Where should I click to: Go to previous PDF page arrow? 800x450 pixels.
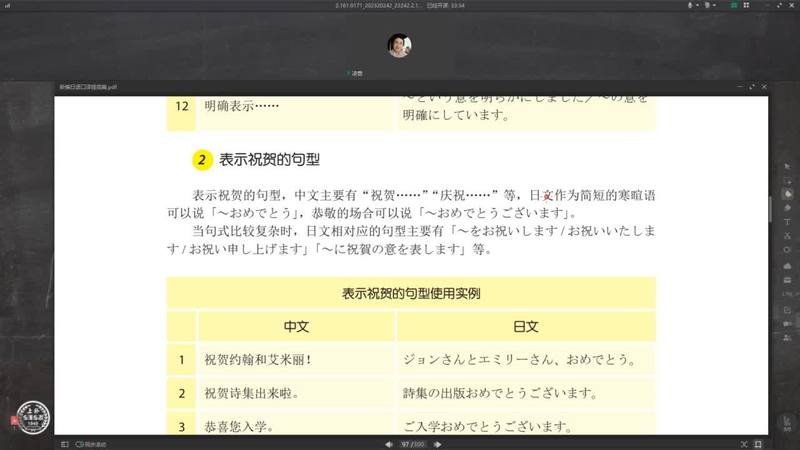(x=390, y=443)
